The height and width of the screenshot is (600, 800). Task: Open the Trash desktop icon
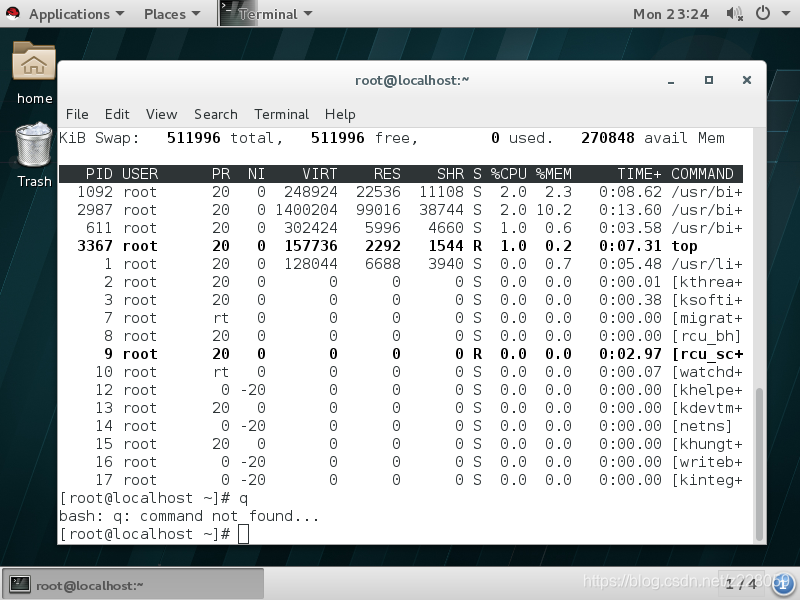(34, 145)
